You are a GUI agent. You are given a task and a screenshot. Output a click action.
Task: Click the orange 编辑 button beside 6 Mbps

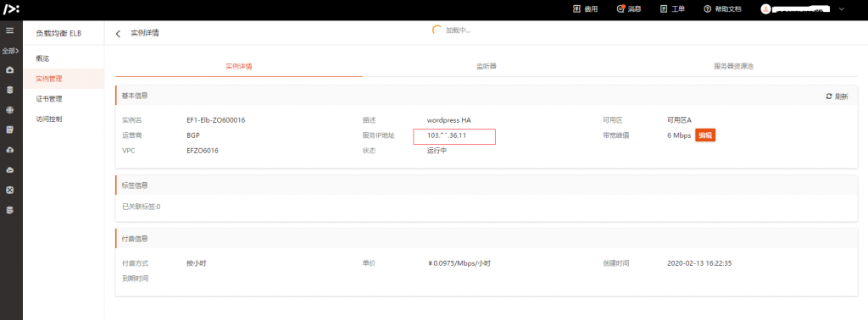coord(705,135)
